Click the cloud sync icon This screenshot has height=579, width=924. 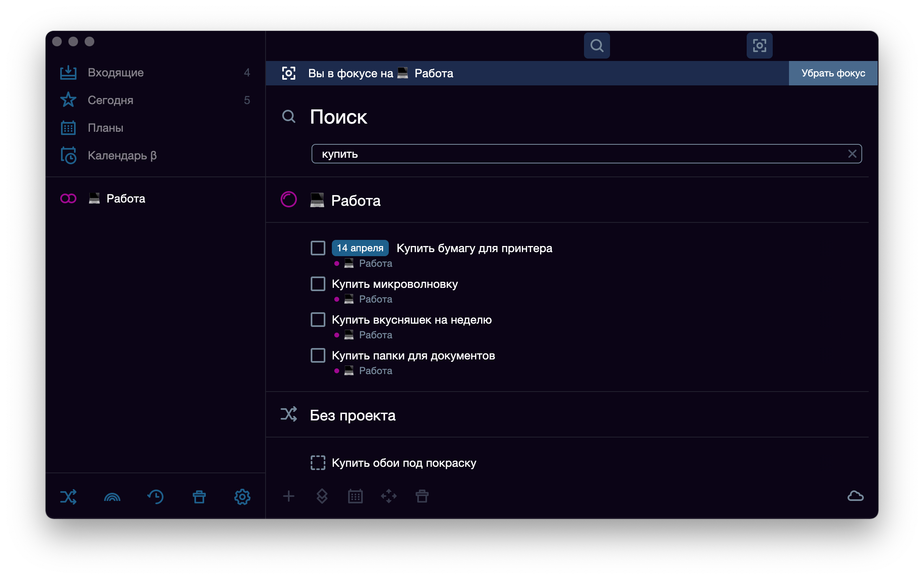(855, 496)
